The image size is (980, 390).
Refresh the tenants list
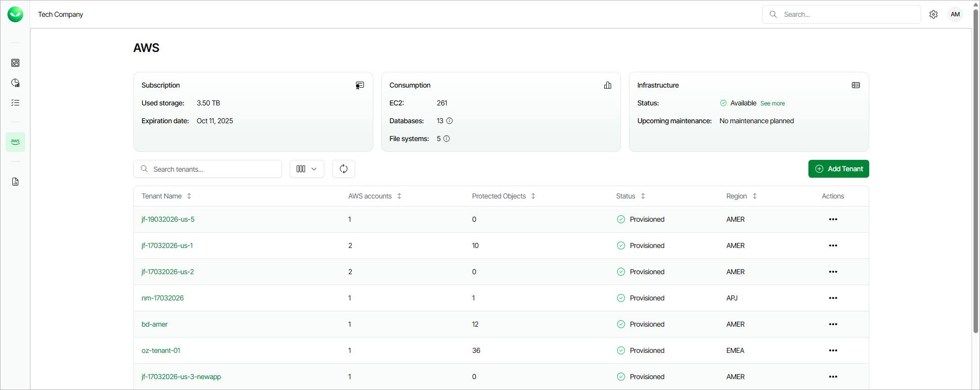point(344,169)
